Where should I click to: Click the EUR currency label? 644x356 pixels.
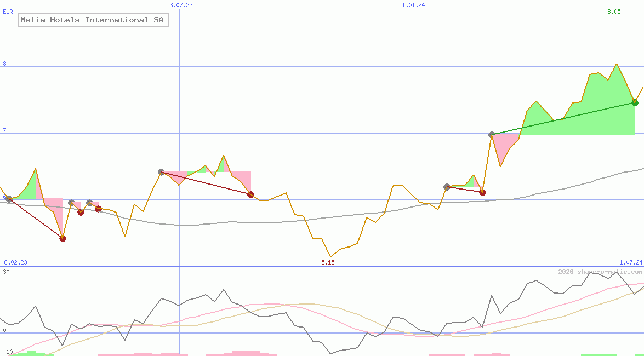coord(8,12)
